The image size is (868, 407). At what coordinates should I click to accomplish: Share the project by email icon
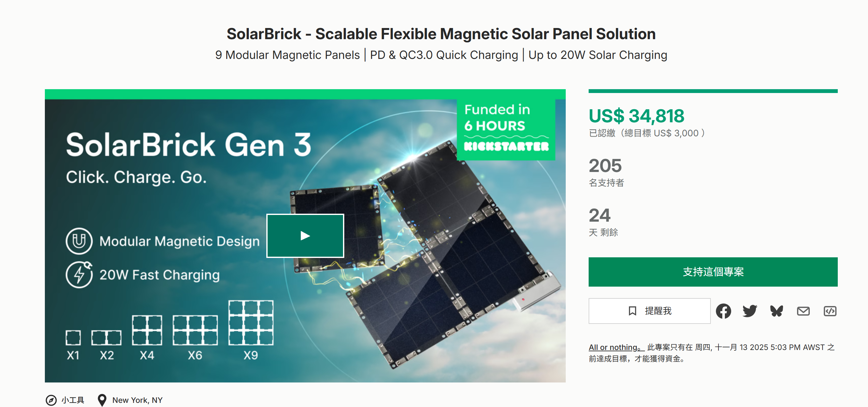pos(803,311)
